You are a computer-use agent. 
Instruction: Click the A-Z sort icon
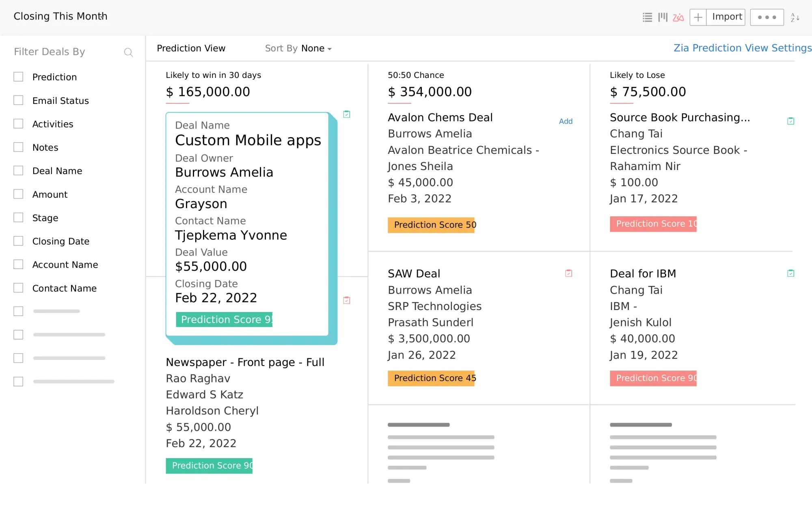(795, 17)
